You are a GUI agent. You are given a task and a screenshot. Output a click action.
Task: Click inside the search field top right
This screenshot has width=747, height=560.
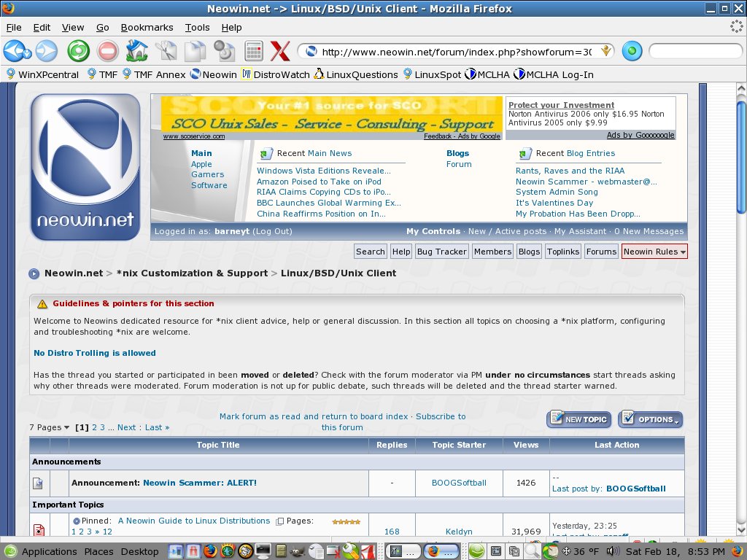click(x=694, y=51)
